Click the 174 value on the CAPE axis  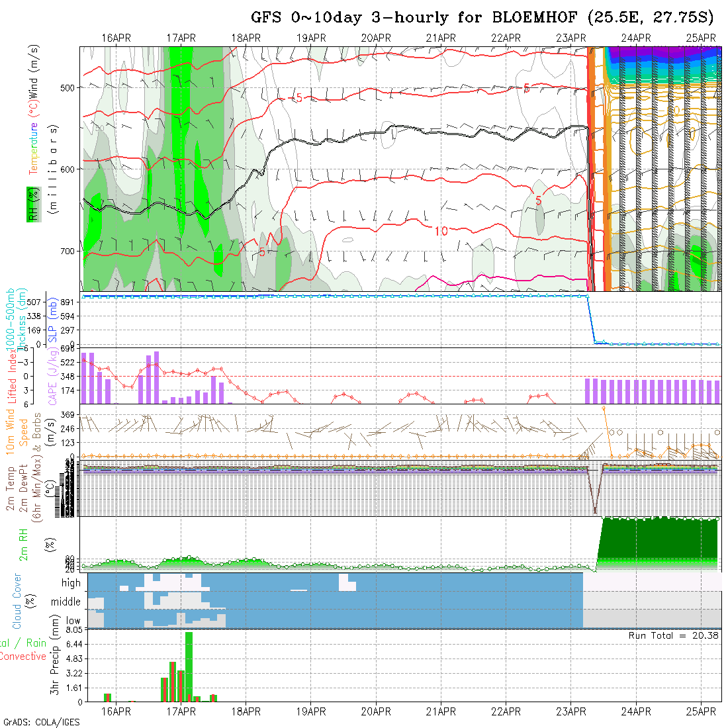(x=68, y=390)
